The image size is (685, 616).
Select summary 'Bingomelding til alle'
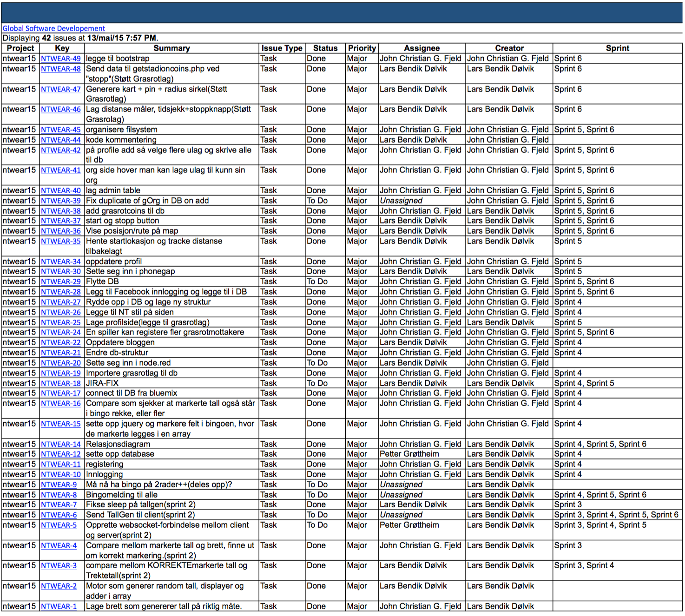122,495
